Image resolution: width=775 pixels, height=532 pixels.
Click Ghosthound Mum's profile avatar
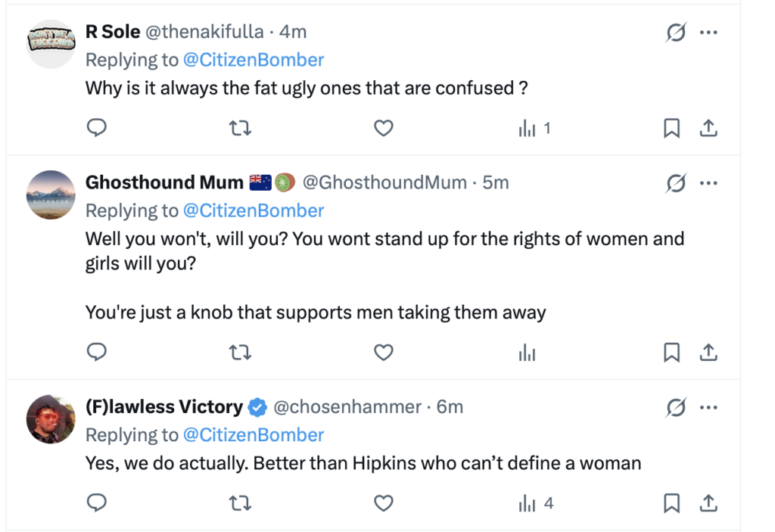click(x=50, y=193)
